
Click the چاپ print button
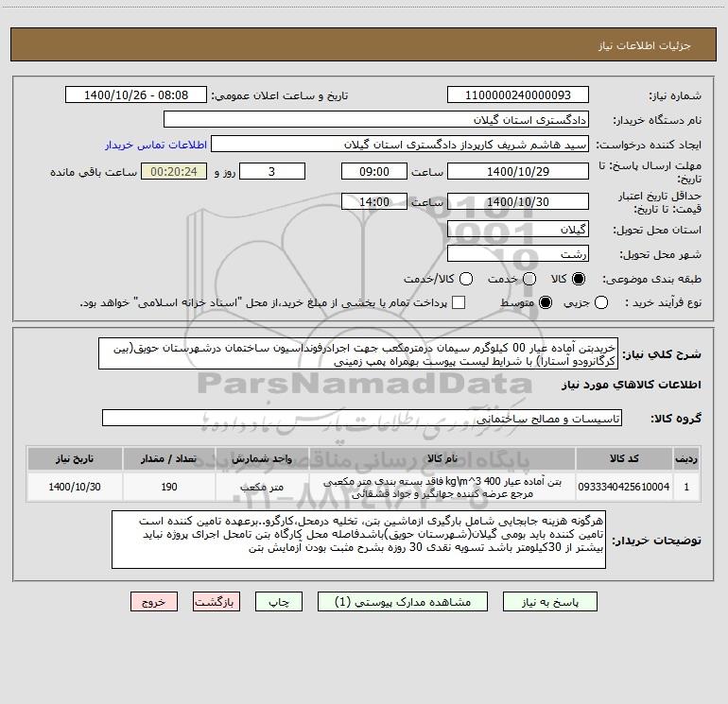coord(279,602)
